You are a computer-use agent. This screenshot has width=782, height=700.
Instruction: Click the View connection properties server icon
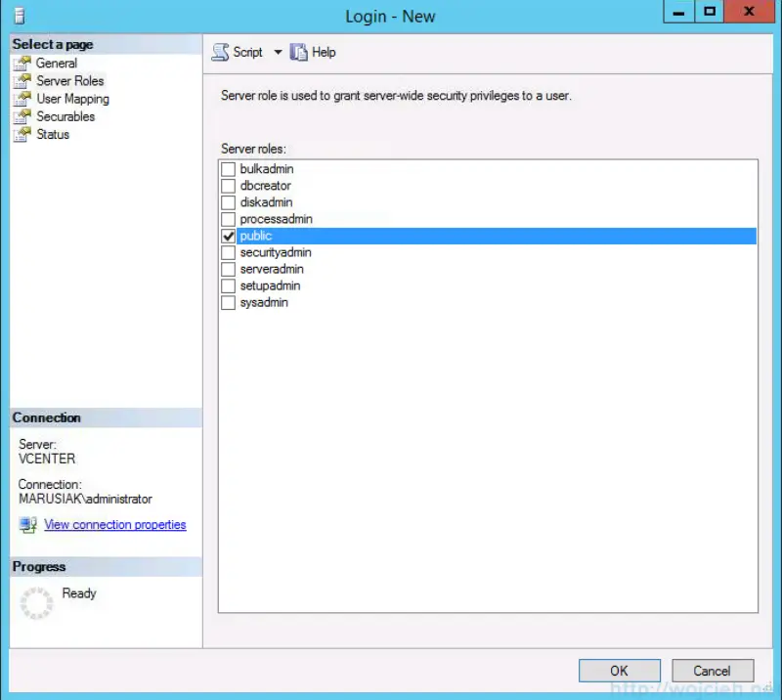27,525
